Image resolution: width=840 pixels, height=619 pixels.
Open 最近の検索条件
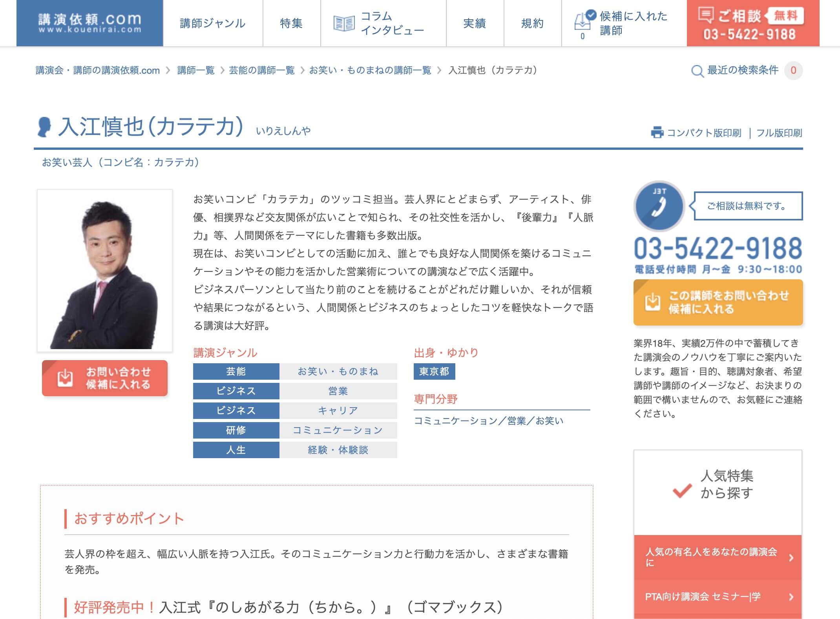click(x=743, y=70)
